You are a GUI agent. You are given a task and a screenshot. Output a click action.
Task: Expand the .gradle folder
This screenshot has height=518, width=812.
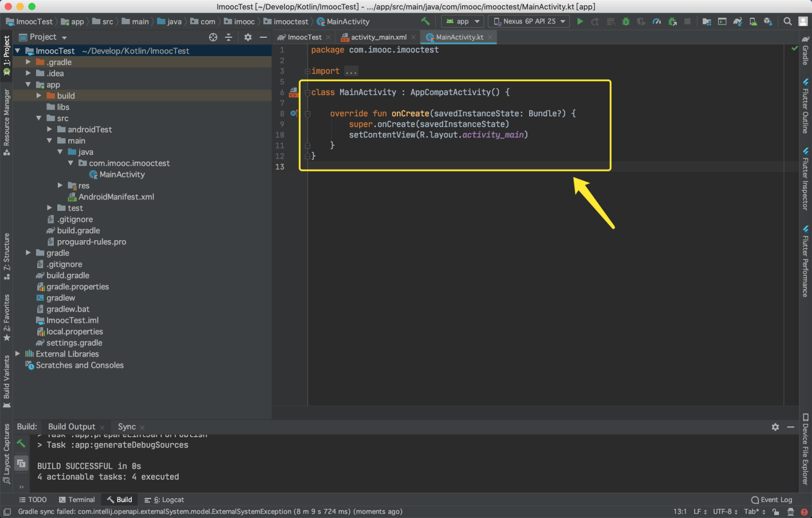click(x=28, y=62)
